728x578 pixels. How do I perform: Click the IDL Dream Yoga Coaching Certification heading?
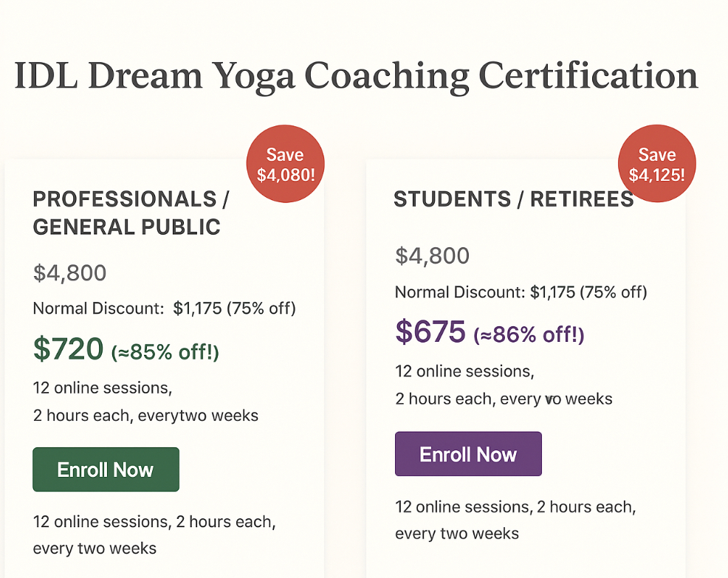click(x=356, y=76)
